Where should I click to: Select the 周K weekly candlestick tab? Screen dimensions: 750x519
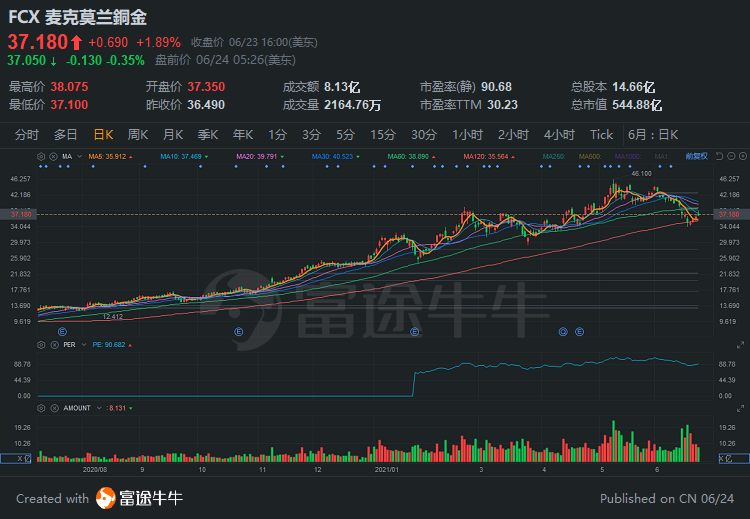[x=138, y=135]
